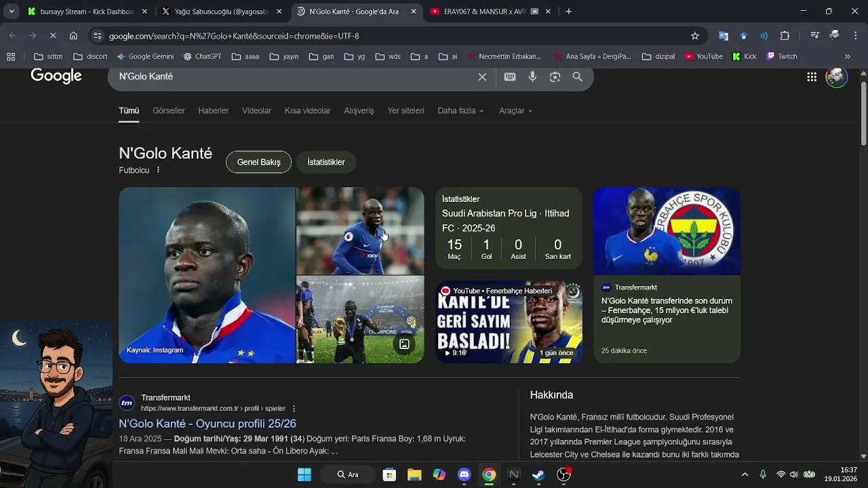Open the Kick bookmark

744,56
